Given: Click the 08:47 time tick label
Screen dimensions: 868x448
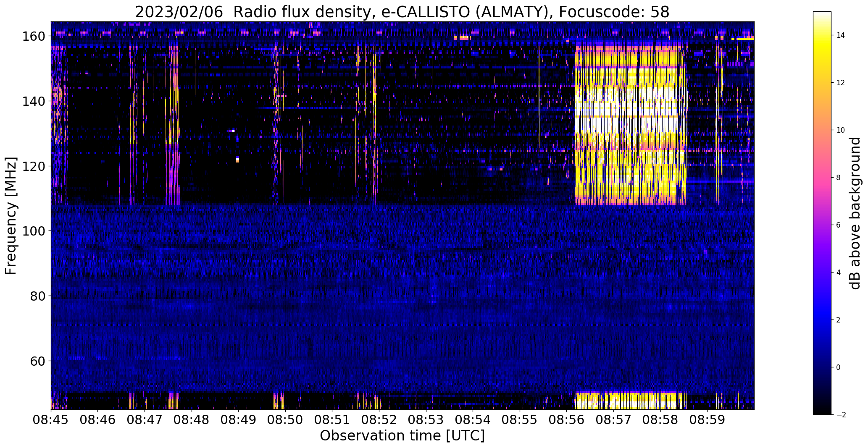Looking at the screenshot, I should click(145, 419).
